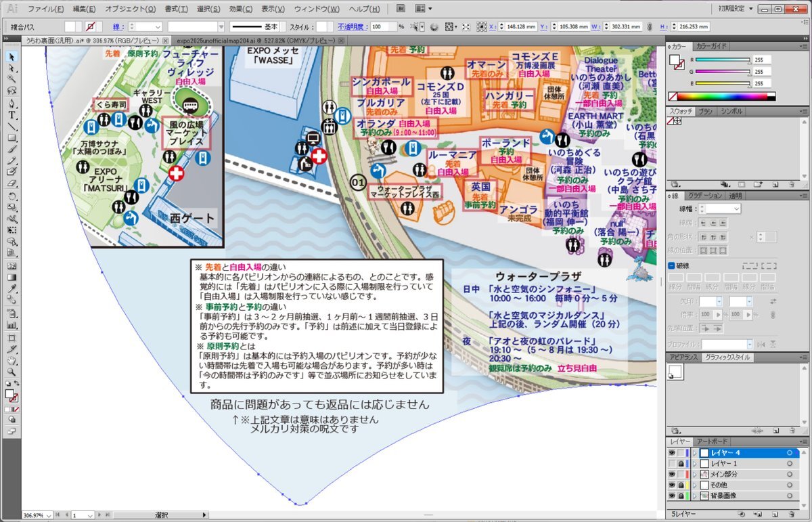
Task: Select the Gradient tool
Action: (12, 278)
